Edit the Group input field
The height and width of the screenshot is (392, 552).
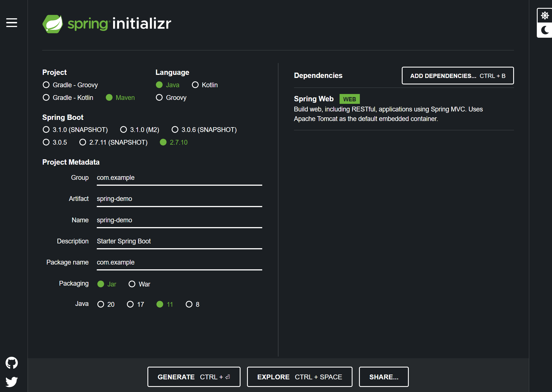click(179, 178)
